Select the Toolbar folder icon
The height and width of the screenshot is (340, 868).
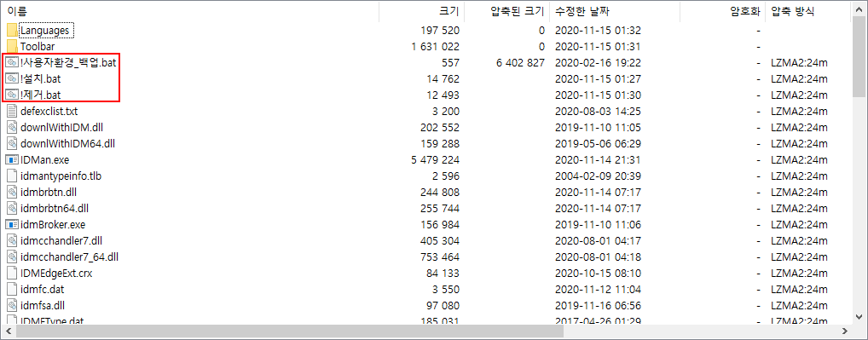[12, 46]
